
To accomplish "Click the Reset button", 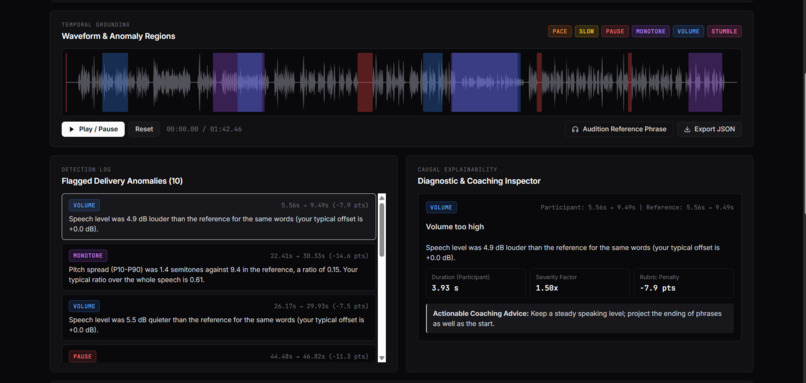I will coord(144,129).
